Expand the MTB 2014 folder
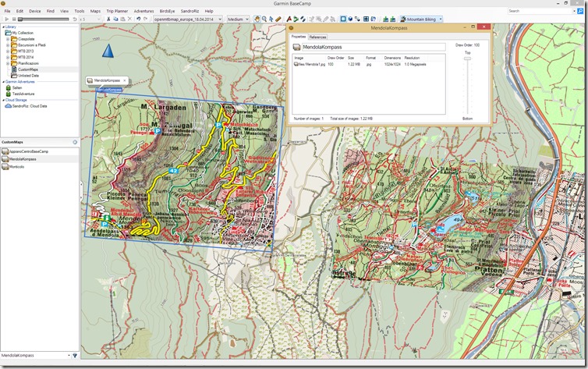 (x=8, y=57)
